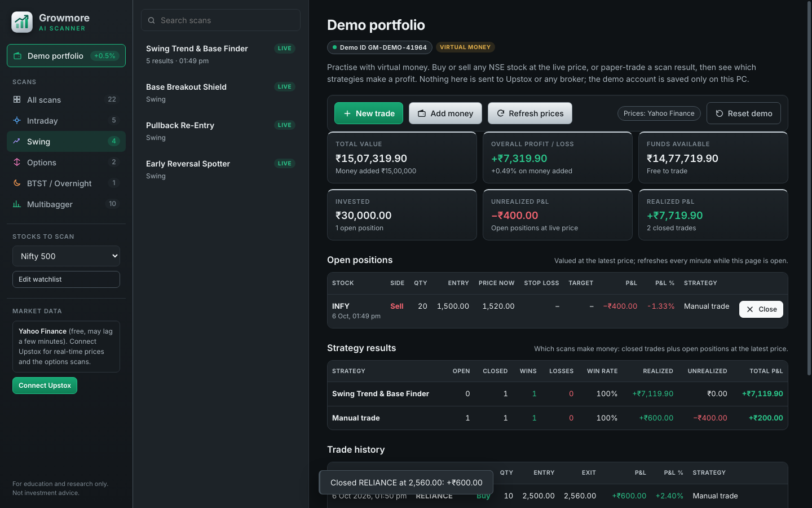Click the Sell side cell for INFY

pos(397,306)
